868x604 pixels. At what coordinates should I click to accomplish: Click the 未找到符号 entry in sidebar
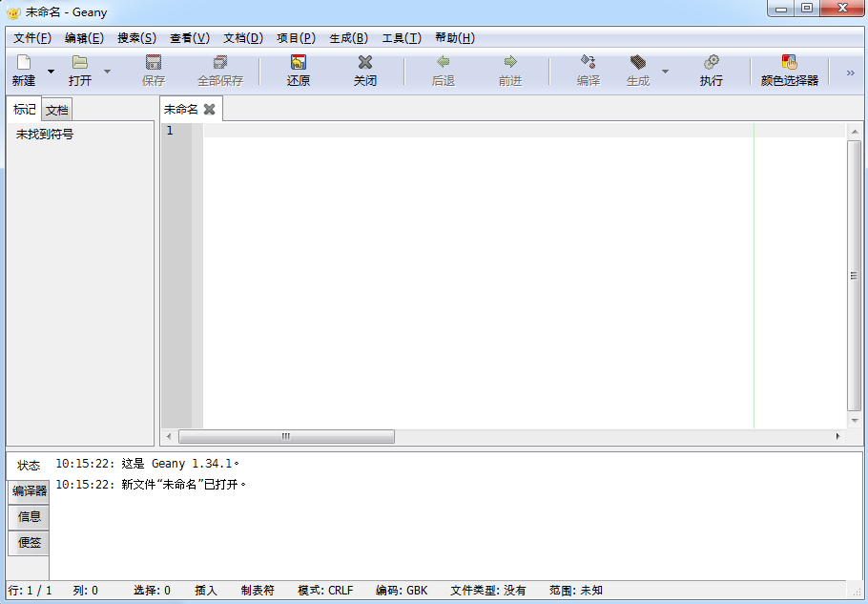[x=45, y=135]
